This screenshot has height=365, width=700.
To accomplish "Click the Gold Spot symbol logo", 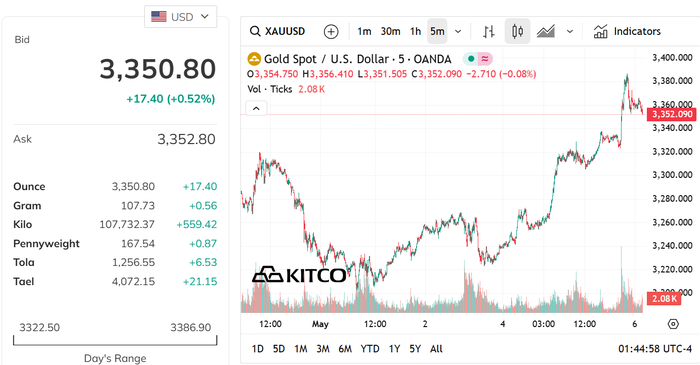I will point(254,59).
